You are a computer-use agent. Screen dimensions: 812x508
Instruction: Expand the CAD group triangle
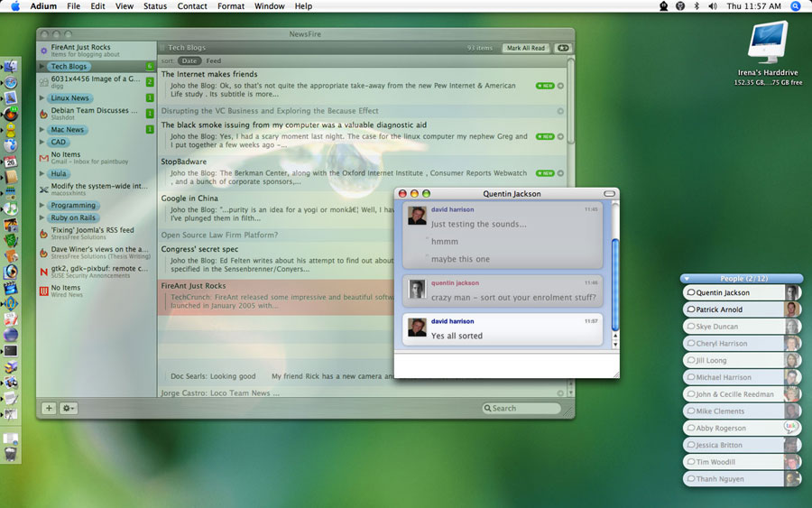[42, 142]
